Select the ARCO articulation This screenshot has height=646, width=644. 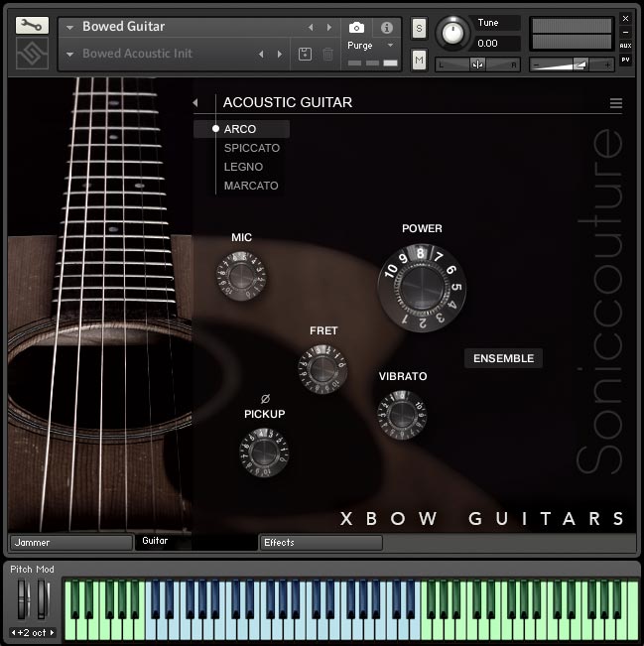241,129
